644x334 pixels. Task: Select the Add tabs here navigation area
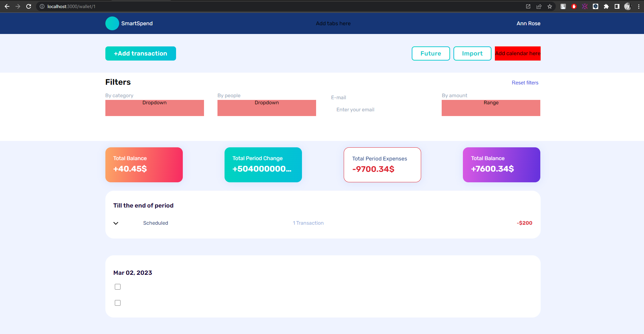(333, 23)
